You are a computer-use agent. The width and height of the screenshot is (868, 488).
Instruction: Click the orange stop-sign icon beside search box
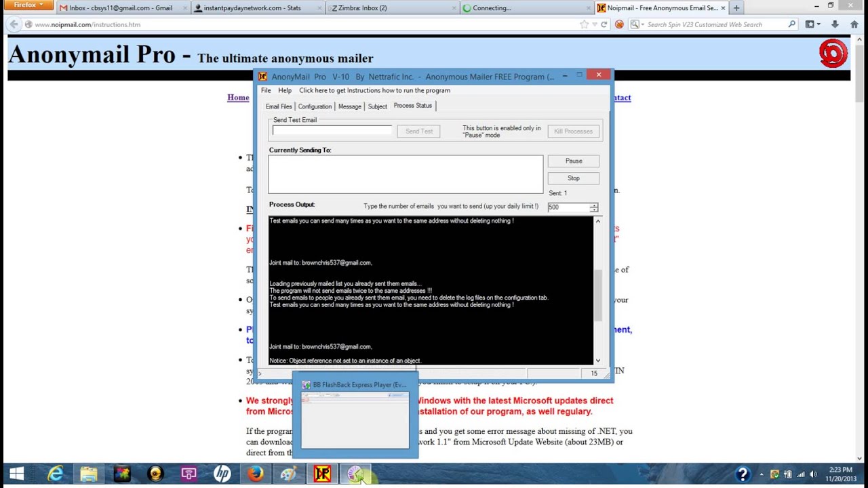(619, 24)
